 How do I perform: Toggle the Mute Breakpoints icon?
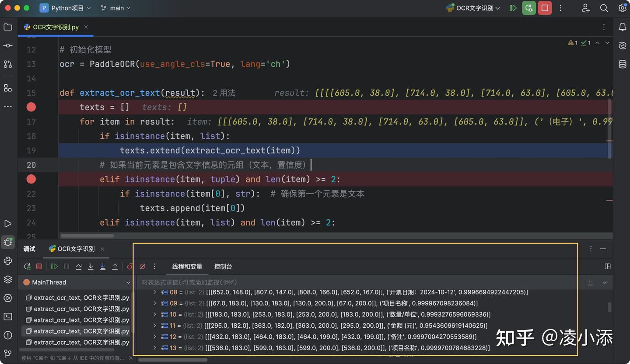tap(142, 267)
